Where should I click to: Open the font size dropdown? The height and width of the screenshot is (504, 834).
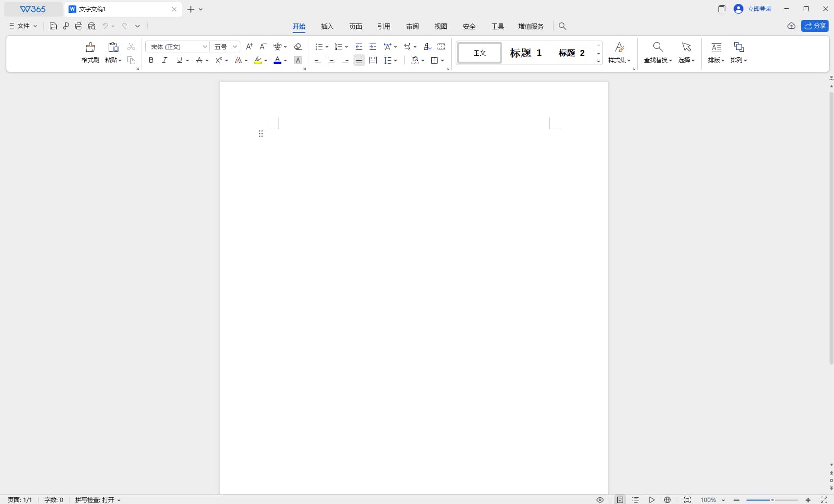click(235, 46)
